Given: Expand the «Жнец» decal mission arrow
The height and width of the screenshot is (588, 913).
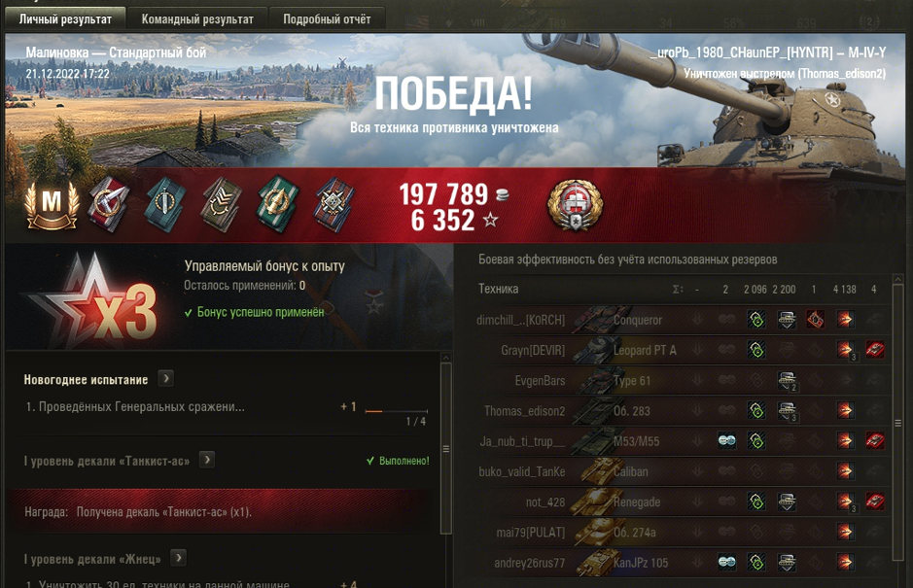Looking at the screenshot, I should pyautogui.click(x=178, y=558).
